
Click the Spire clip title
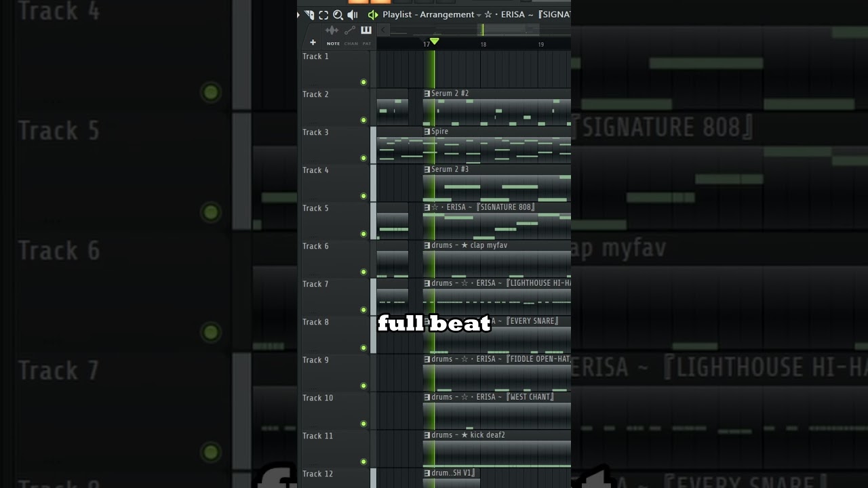pyautogui.click(x=440, y=131)
